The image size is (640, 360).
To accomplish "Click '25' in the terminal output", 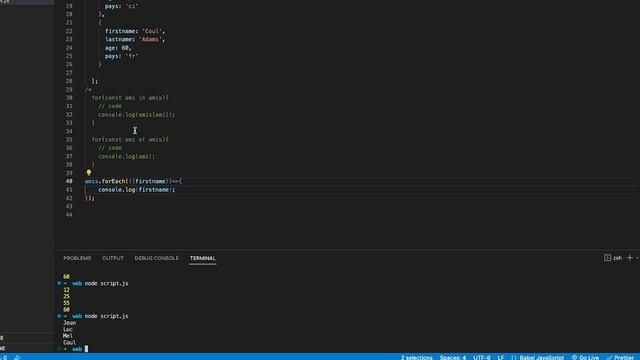I will click(67, 296).
